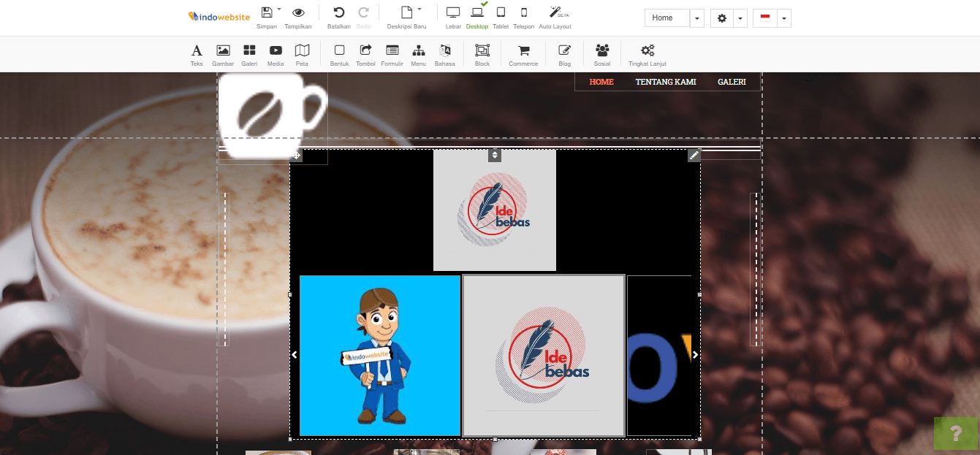Open the Commerce panel

tap(523, 53)
